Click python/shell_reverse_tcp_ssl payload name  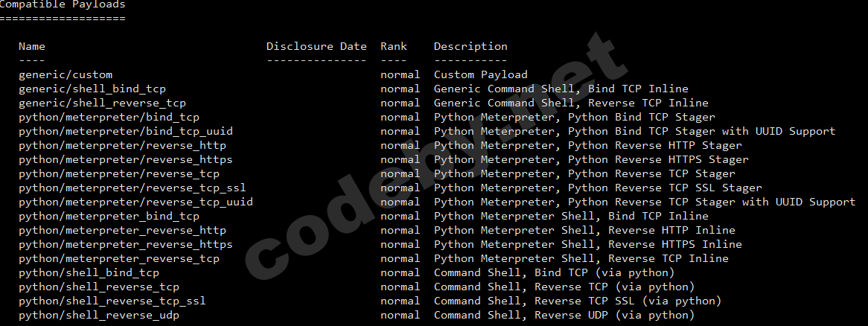(112, 301)
